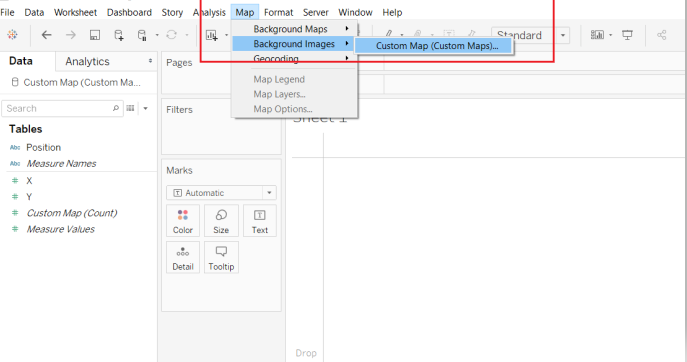Open the Data pane sort options dropdown arrow
This screenshot has height=362, width=687.
pos(145,108)
